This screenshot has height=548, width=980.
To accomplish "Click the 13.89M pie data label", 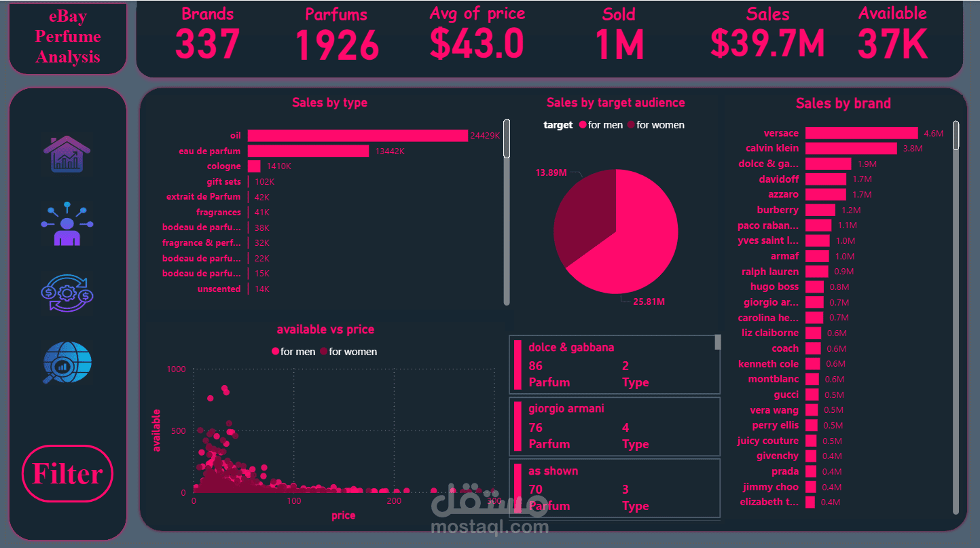I will (551, 173).
